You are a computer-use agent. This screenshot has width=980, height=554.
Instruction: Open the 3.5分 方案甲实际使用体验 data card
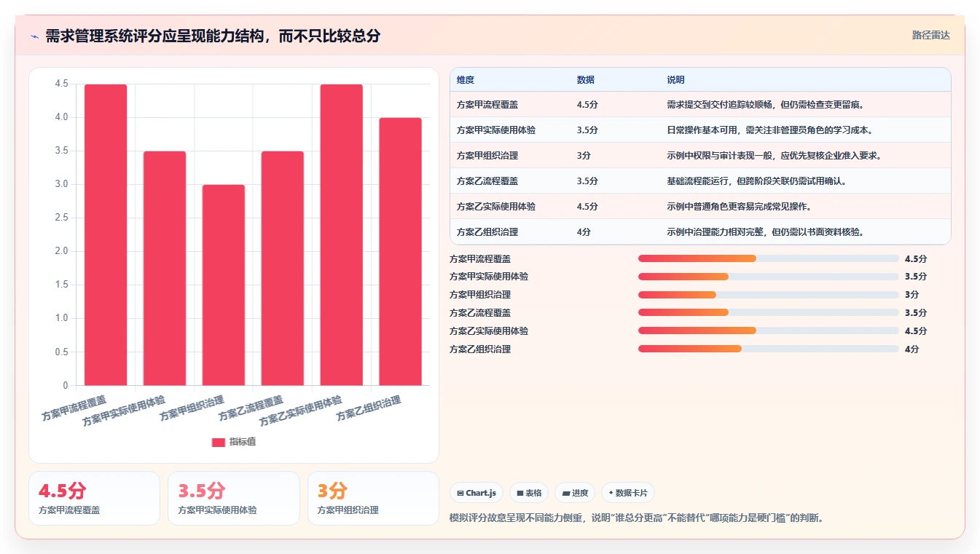pyautogui.click(x=234, y=498)
